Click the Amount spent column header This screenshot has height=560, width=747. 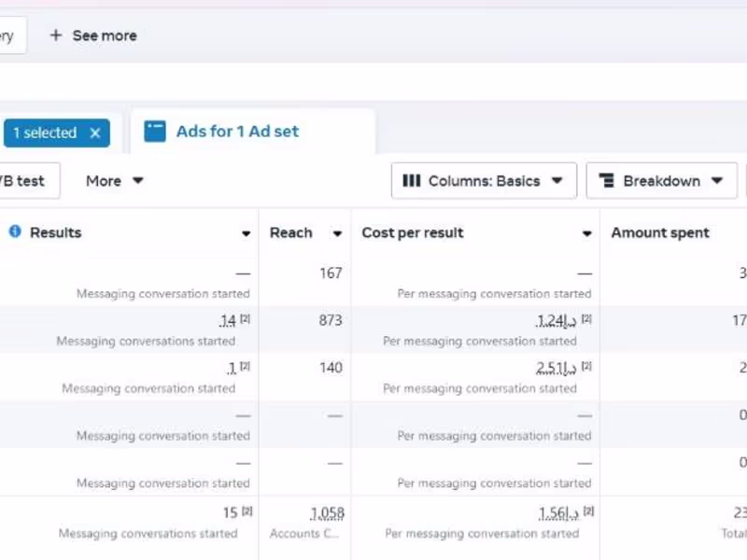(x=659, y=232)
